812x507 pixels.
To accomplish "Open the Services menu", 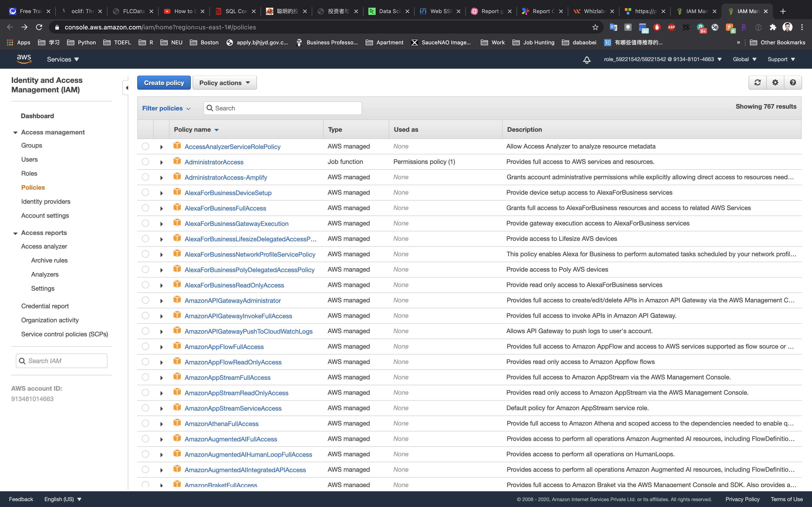I will 63,59.
